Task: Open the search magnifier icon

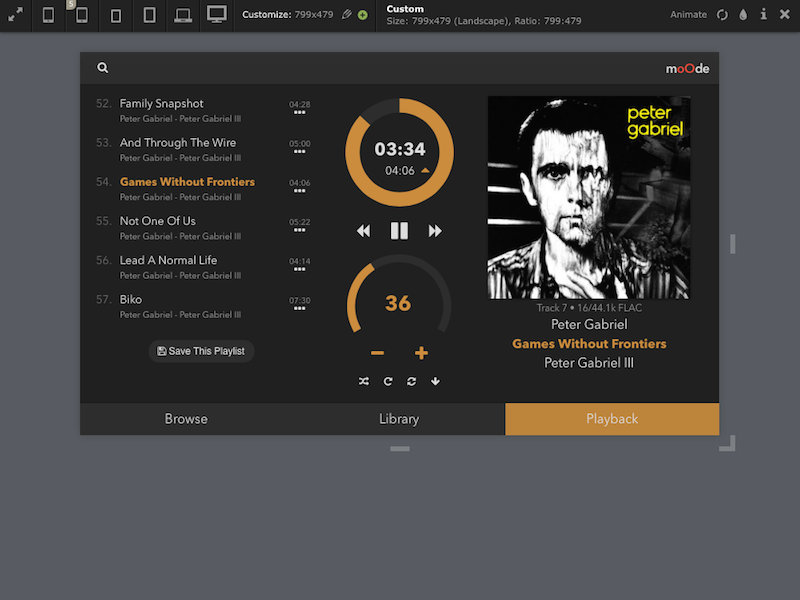Action: pyautogui.click(x=103, y=67)
